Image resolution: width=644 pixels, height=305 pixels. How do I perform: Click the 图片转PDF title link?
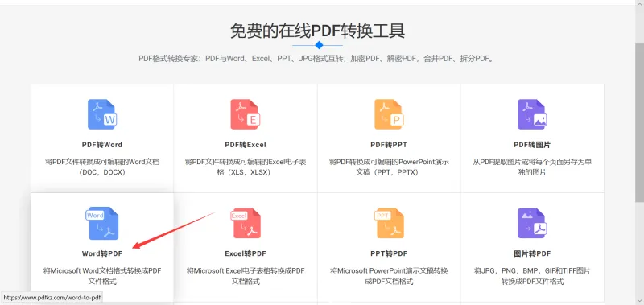[532, 253]
